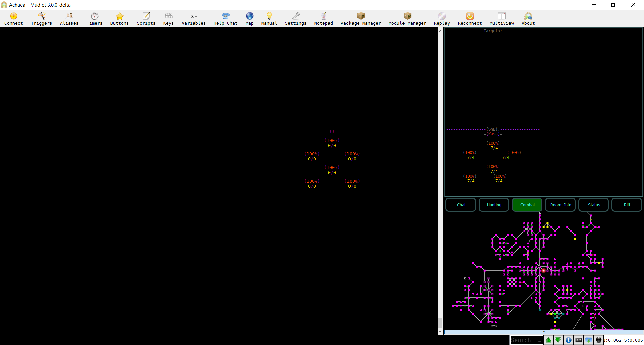Click the Replay toolbar icon
644x345 pixels.
pos(442,19)
